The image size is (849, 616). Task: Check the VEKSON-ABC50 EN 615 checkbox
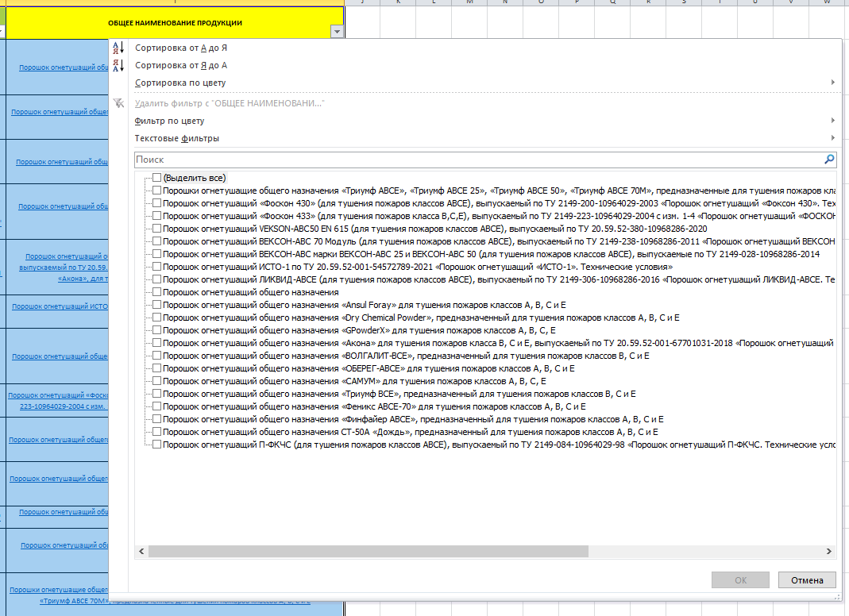pyautogui.click(x=156, y=229)
